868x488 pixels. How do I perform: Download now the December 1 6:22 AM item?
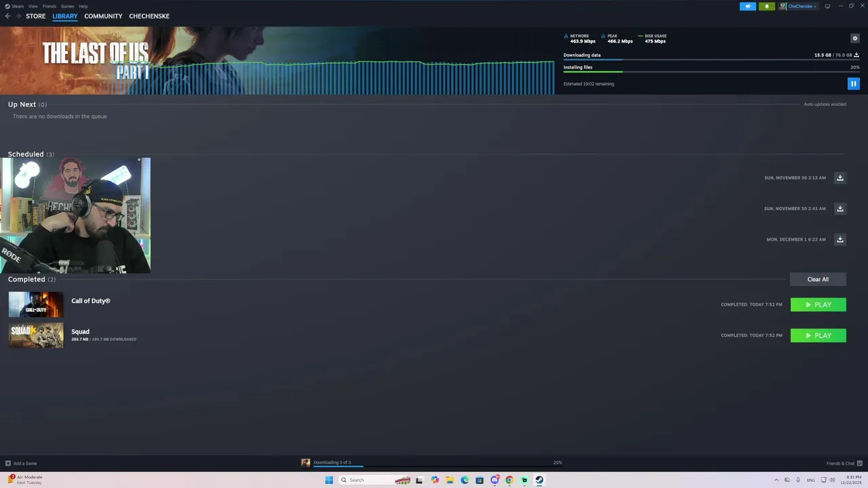tap(840, 239)
